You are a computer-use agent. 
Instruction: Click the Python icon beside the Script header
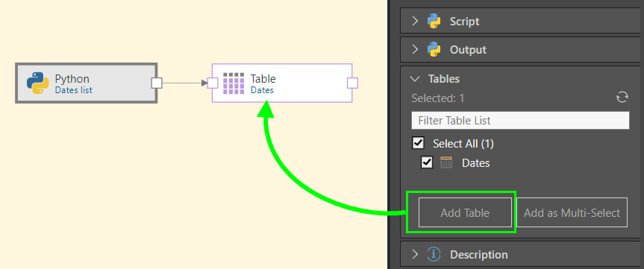pyautogui.click(x=434, y=21)
